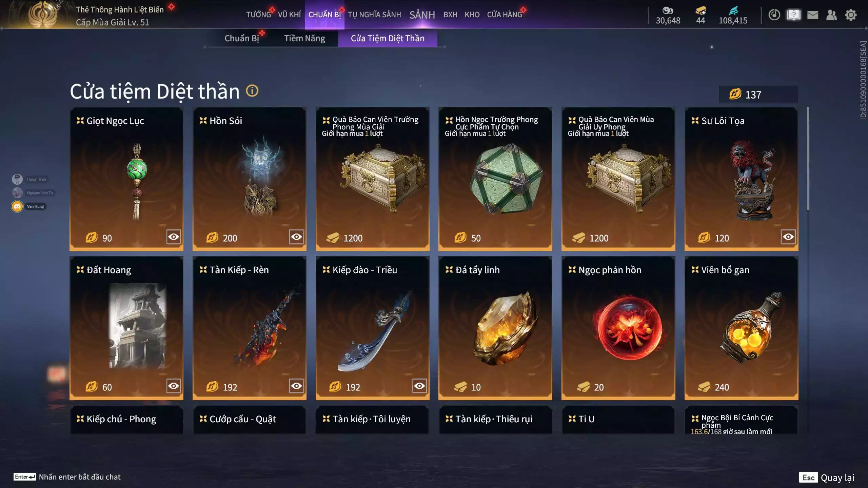Screen dimensions: 868x488
Task: Open the CỬA HÀNG menu
Action: click(505, 15)
